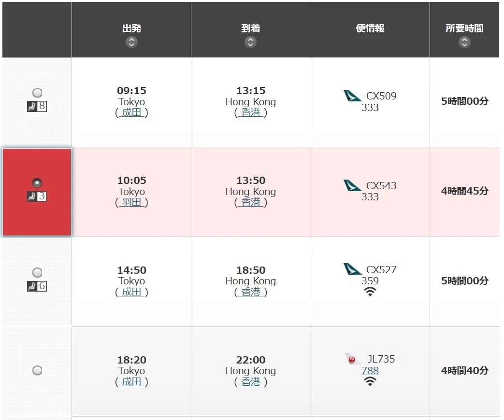Click Cathay Pacific logo beside CX527

(x=353, y=269)
